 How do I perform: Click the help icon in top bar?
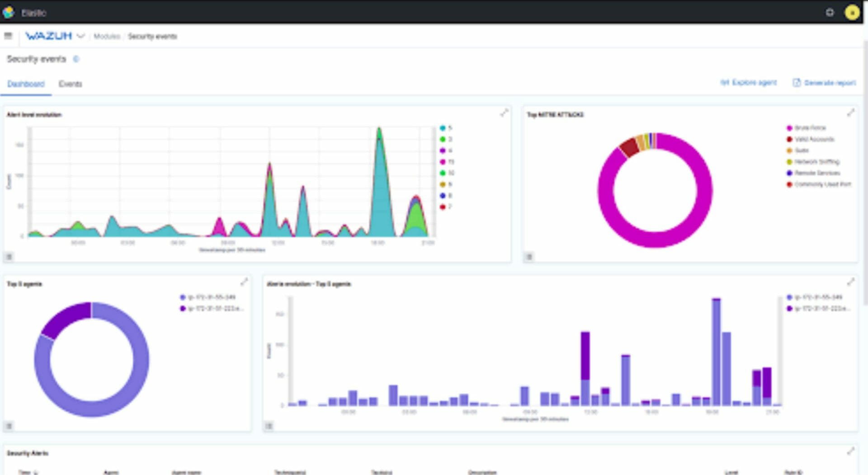click(830, 13)
